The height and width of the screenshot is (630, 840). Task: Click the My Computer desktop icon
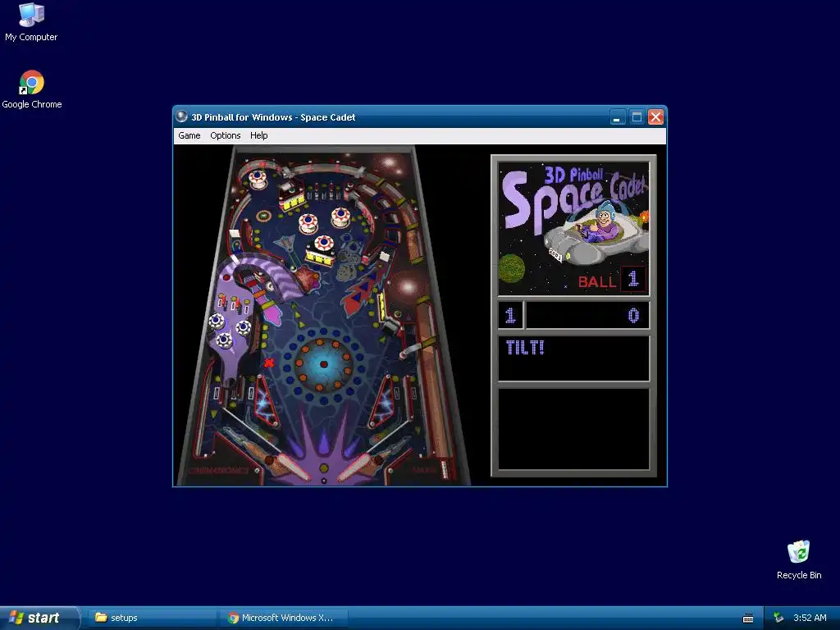31,22
